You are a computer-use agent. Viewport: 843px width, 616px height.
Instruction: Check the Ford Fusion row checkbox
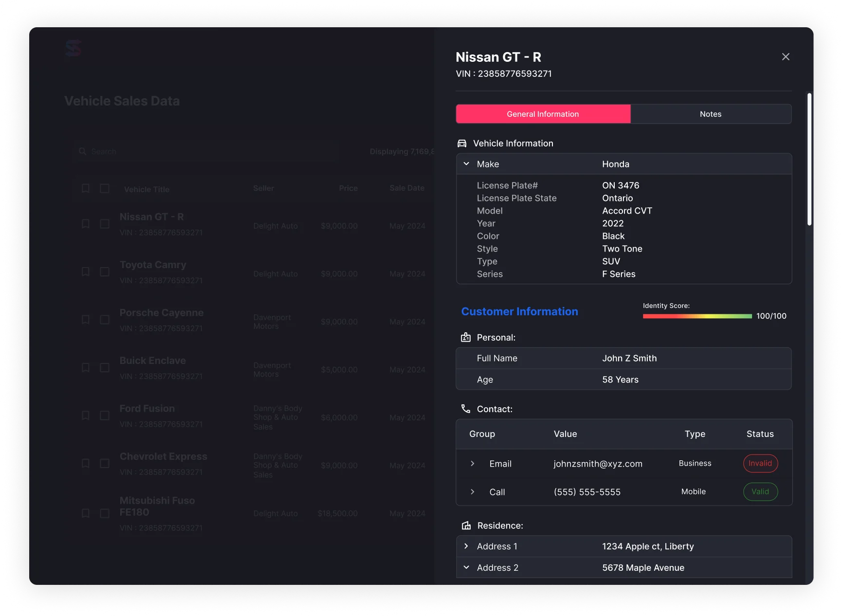click(x=105, y=416)
